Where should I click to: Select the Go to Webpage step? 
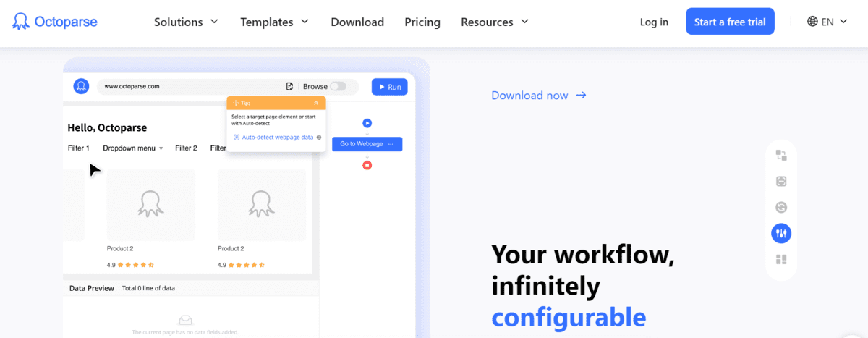(x=367, y=144)
